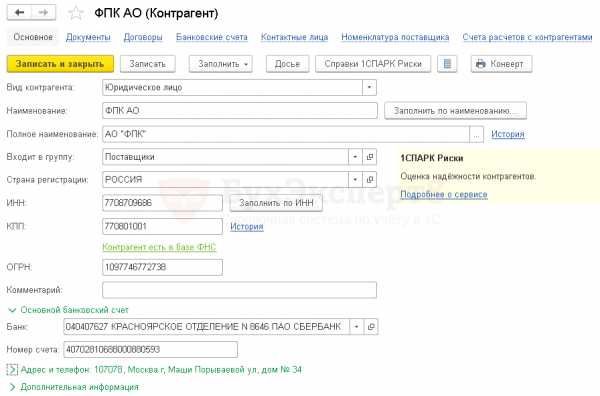Click Контрагент есть в базе ФНС link
The width and height of the screenshot is (600, 396).
tap(159, 247)
